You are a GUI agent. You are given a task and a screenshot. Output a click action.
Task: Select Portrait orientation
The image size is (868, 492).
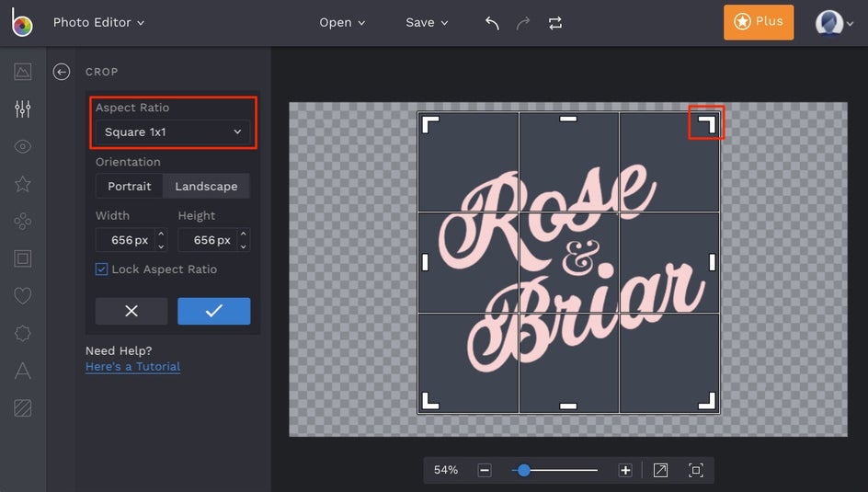(130, 186)
